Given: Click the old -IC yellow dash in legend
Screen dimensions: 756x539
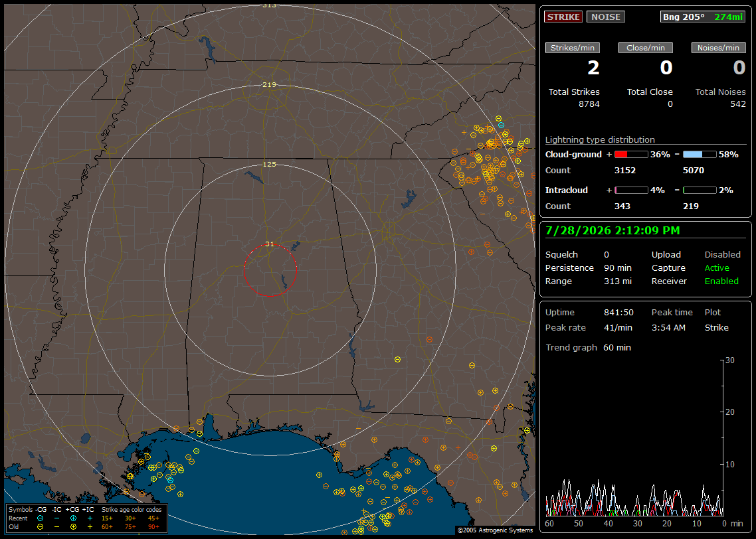Looking at the screenshot, I should (56, 527).
